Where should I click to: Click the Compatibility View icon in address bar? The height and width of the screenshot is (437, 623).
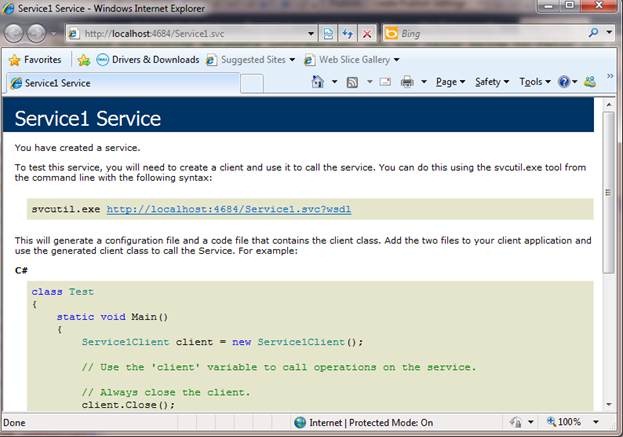[327, 33]
